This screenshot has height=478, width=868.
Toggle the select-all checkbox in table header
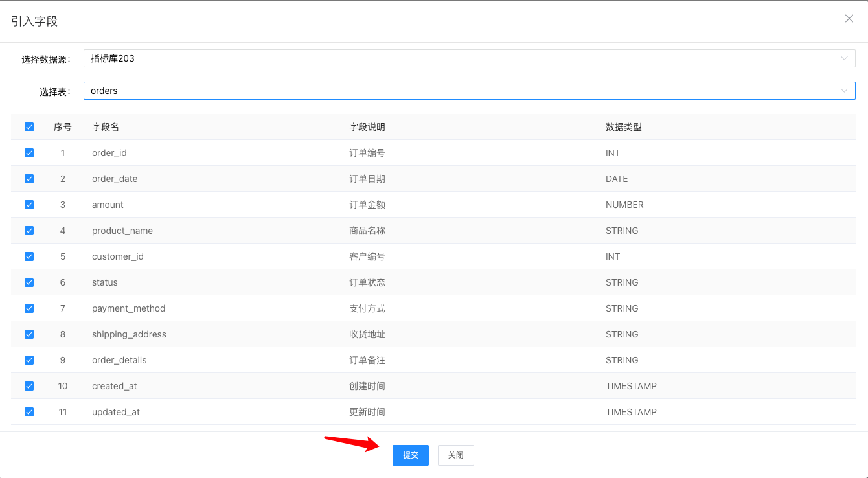(x=29, y=127)
